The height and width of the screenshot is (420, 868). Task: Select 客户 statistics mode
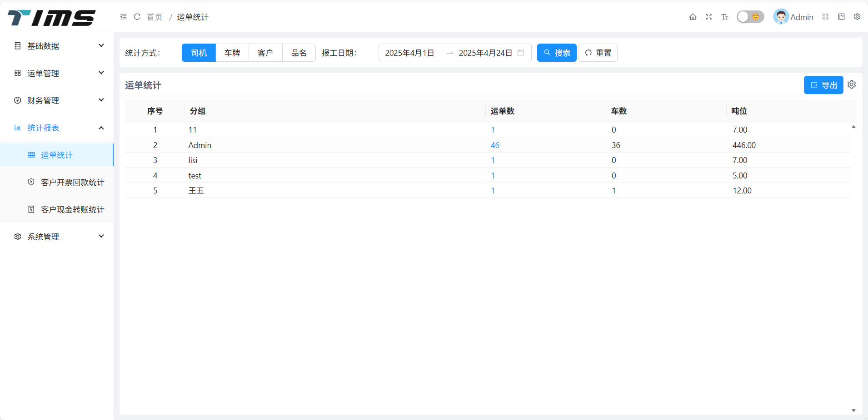coord(265,53)
